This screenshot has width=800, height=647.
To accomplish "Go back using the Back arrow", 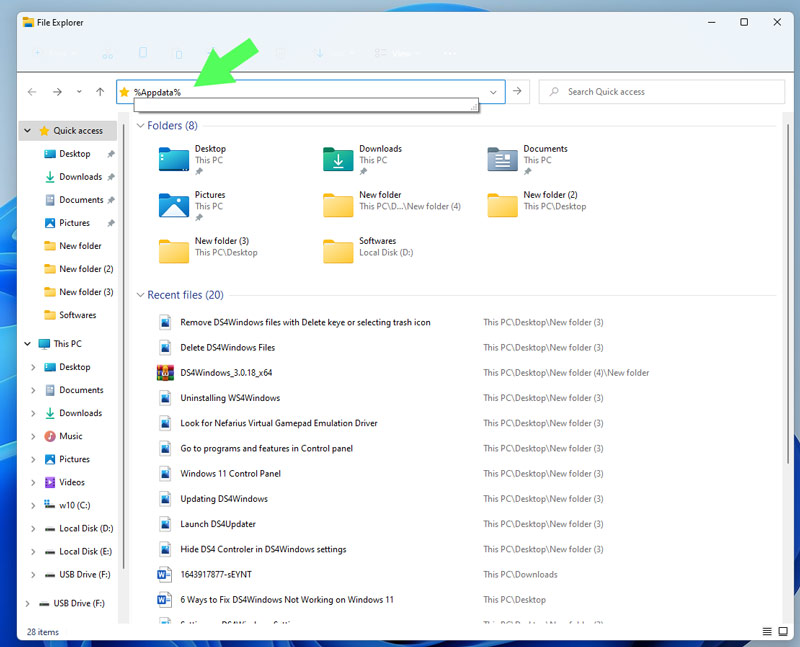I will tap(32, 92).
